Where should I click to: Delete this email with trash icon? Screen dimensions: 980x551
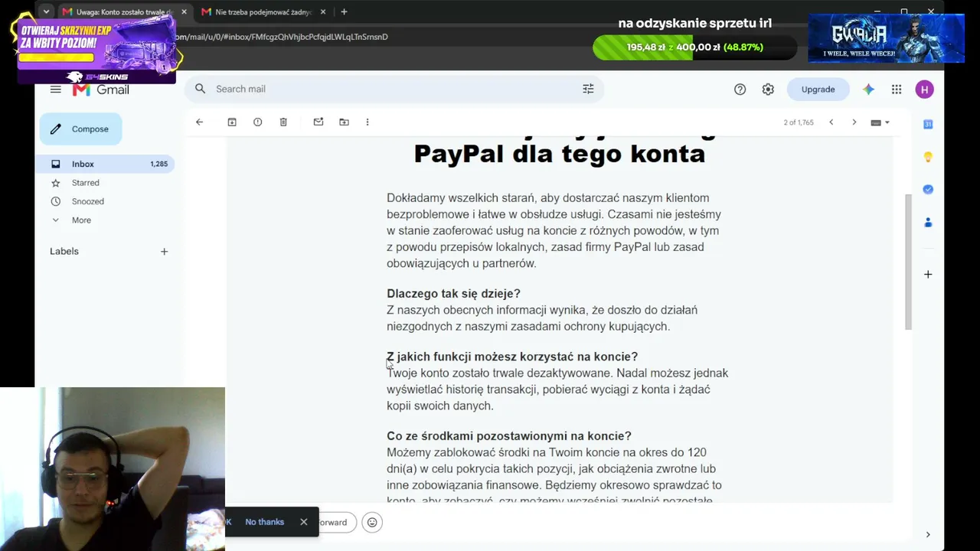click(x=283, y=122)
